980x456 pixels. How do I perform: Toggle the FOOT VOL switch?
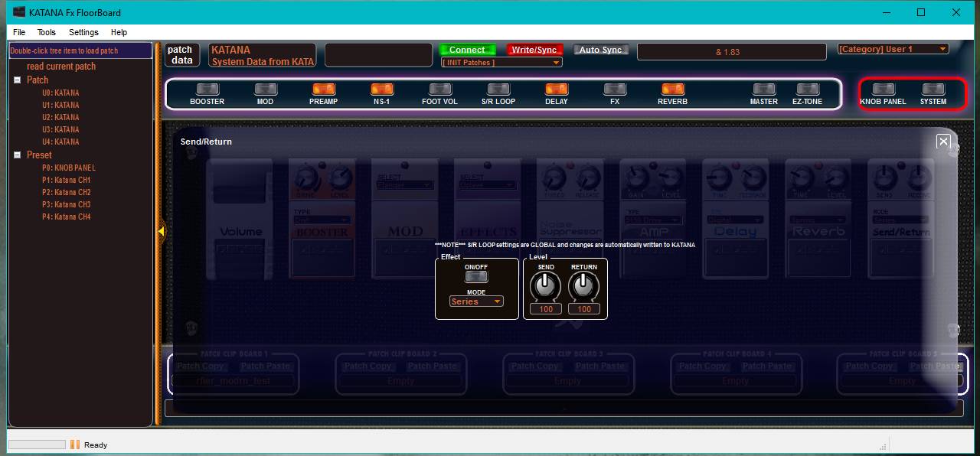point(439,90)
